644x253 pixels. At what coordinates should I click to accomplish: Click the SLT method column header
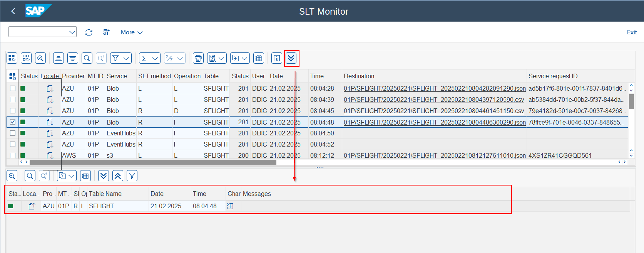(x=154, y=76)
